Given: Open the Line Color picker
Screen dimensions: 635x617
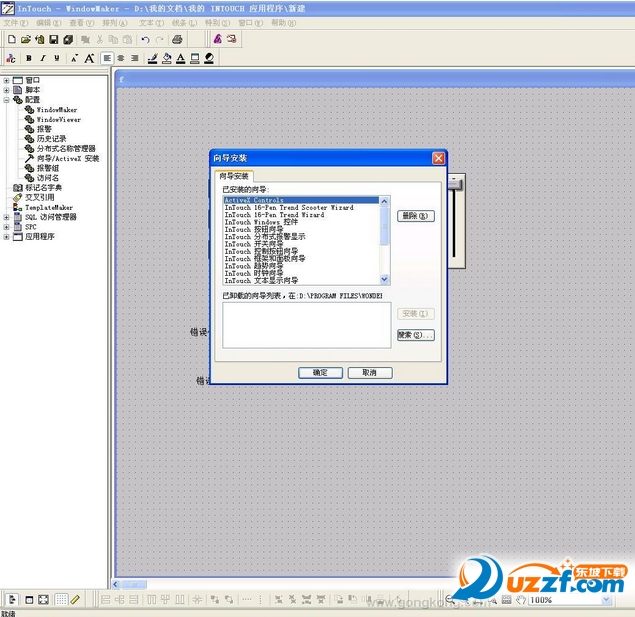Looking at the screenshot, I should (x=153, y=58).
